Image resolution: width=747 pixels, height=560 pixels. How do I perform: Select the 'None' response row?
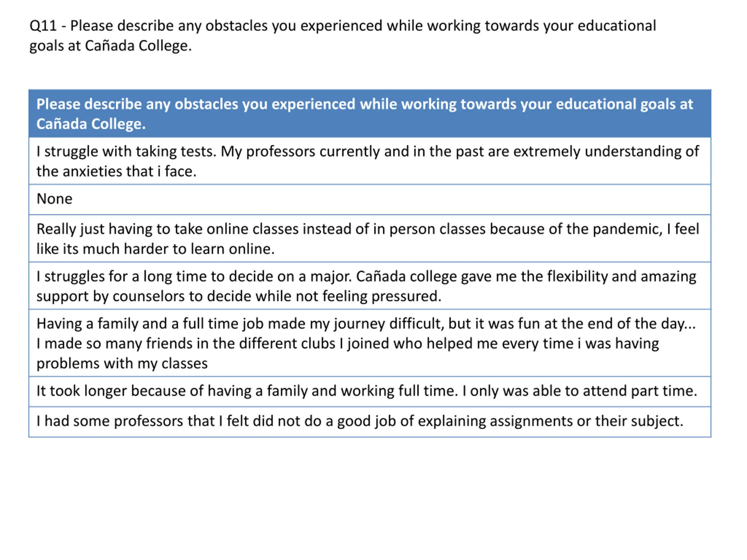[x=370, y=199]
